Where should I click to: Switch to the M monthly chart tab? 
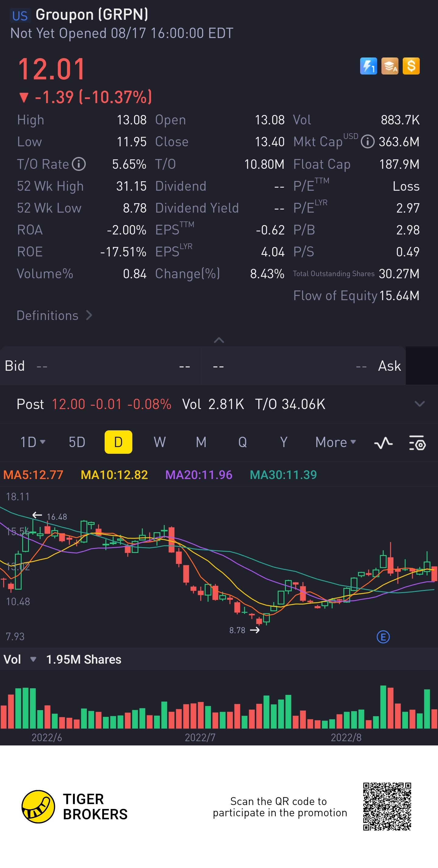pos(201,442)
